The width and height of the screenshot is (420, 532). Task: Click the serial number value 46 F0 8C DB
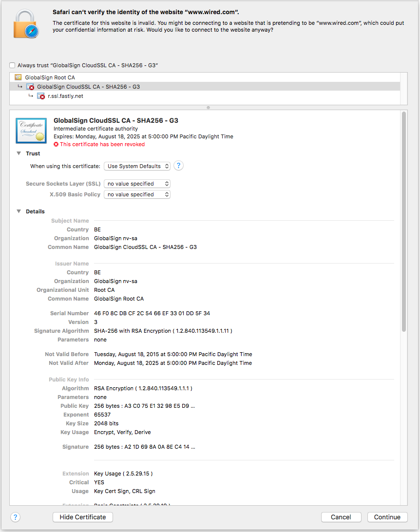(152, 313)
